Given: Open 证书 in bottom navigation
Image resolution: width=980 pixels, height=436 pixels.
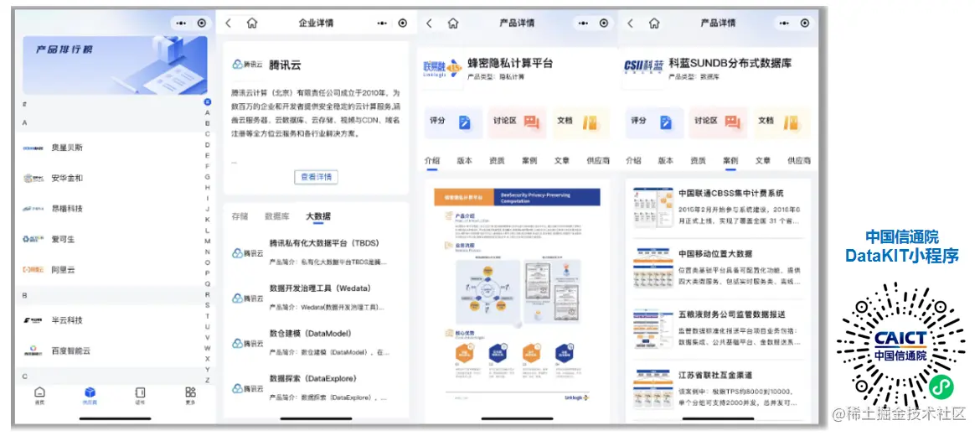Looking at the screenshot, I should (140, 396).
